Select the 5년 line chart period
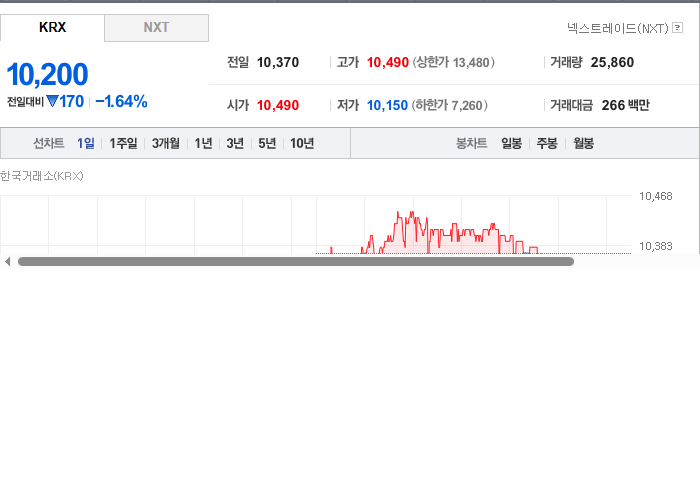Image resolution: width=700 pixels, height=490 pixels. coord(267,143)
